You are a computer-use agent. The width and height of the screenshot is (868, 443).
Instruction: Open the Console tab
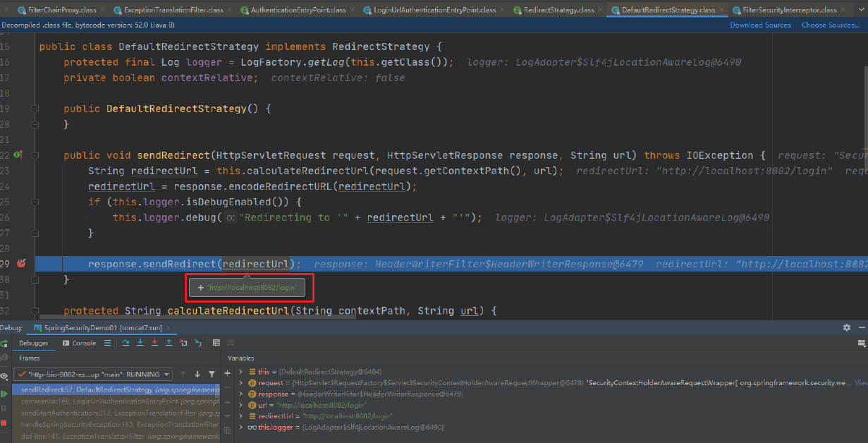79,343
